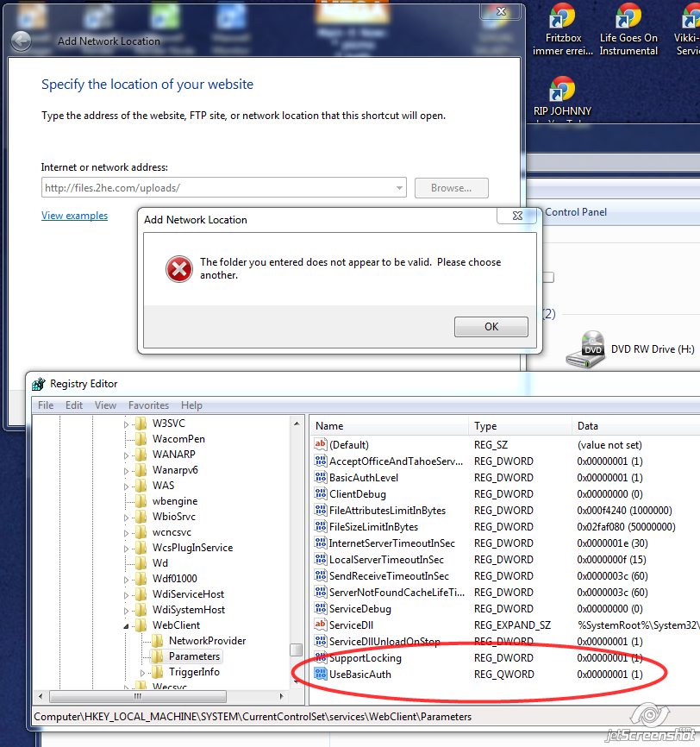Select the DVD RW Drive (H:) icon
The image size is (700, 747).
(x=586, y=349)
